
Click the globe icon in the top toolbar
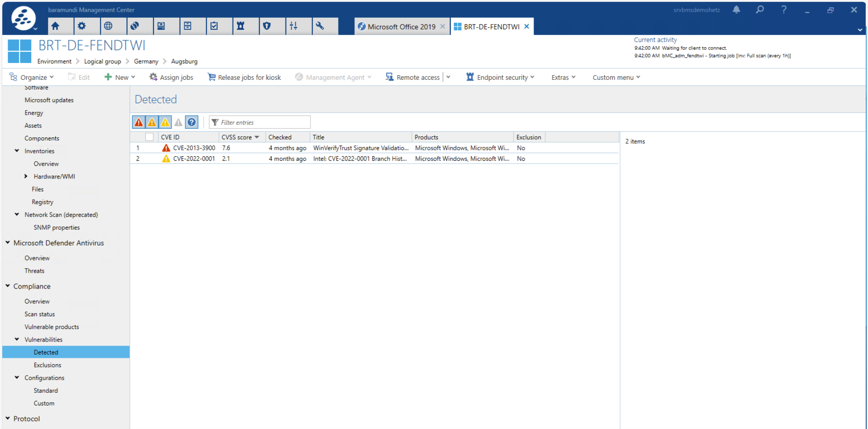[108, 26]
